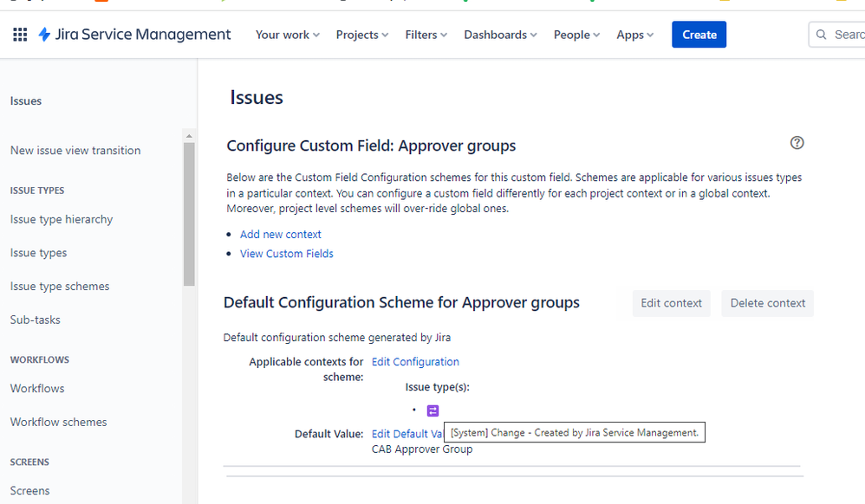Click the Create button
The width and height of the screenshot is (865, 504).
tap(699, 35)
